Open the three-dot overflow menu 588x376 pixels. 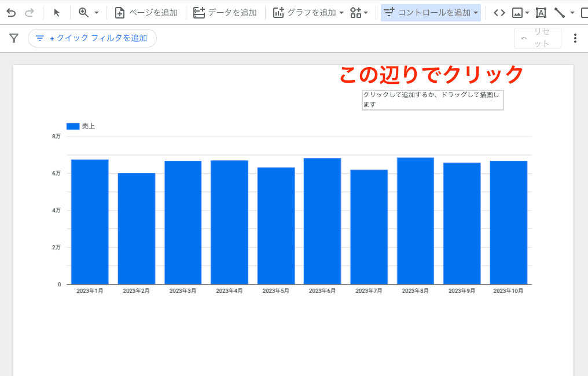click(x=575, y=38)
